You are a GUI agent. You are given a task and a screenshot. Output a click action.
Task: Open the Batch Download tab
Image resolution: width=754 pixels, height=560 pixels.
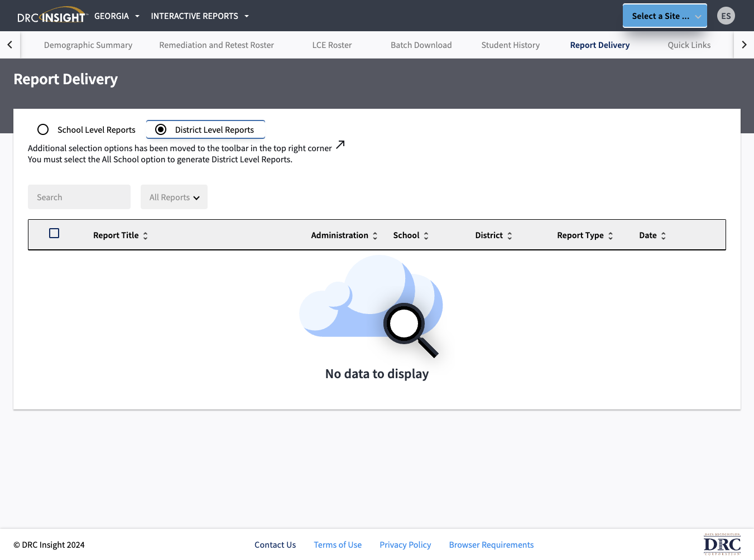point(421,45)
